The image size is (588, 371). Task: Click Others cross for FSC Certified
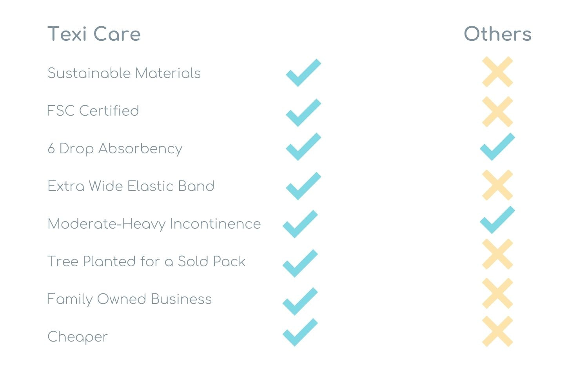click(497, 112)
